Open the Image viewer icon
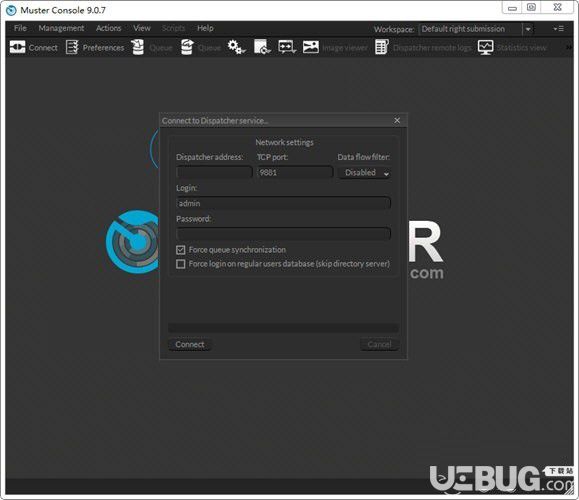The height and width of the screenshot is (500, 579). [311, 47]
